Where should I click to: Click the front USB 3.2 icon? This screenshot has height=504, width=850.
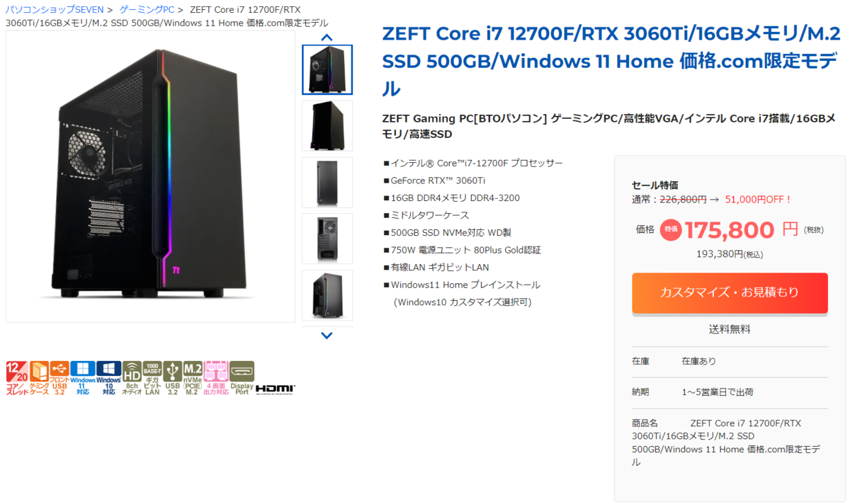click(x=59, y=378)
